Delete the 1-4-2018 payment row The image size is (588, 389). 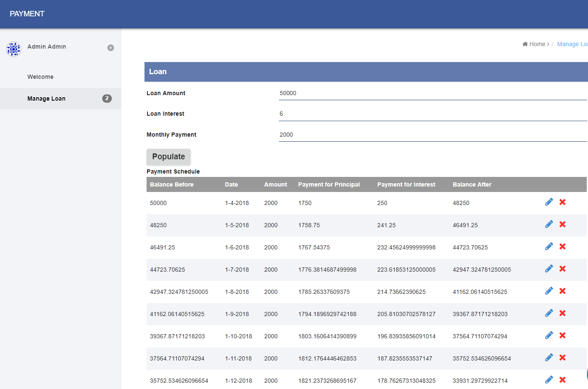562,202
